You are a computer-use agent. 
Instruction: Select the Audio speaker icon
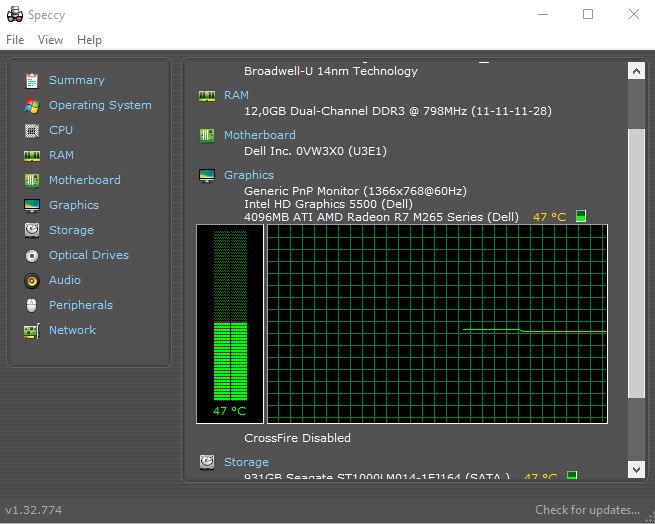tap(32, 281)
